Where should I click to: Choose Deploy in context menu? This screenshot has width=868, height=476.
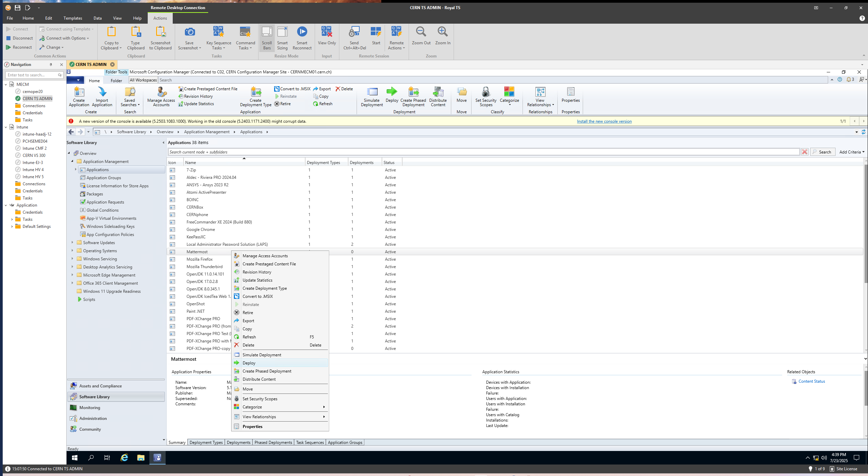pyautogui.click(x=280, y=363)
